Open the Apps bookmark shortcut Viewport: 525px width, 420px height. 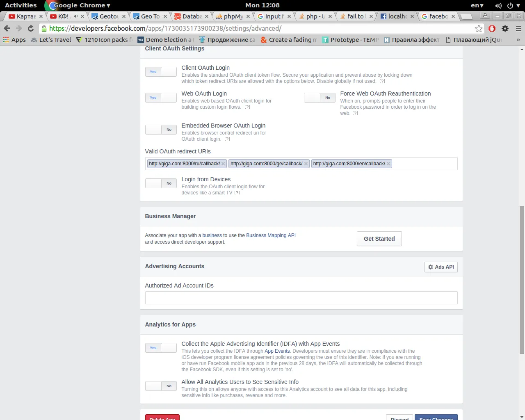(14, 40)
